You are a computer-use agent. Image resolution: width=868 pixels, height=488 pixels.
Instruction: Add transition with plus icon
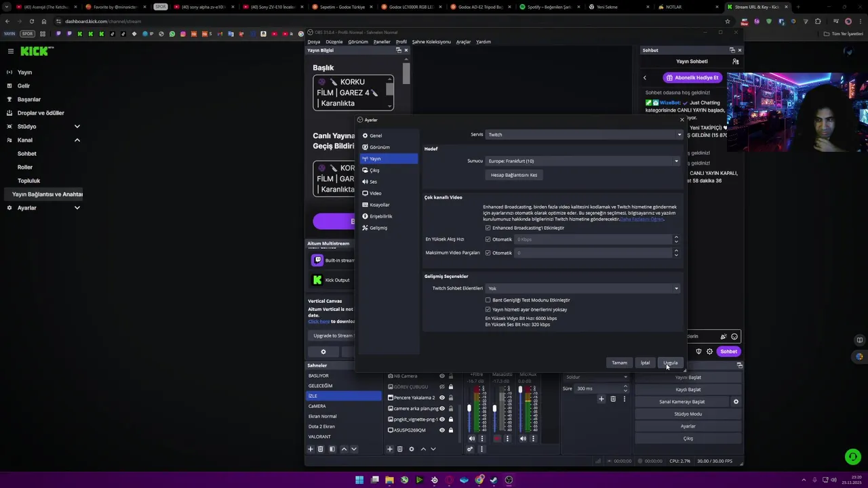(x=601, y=399)
